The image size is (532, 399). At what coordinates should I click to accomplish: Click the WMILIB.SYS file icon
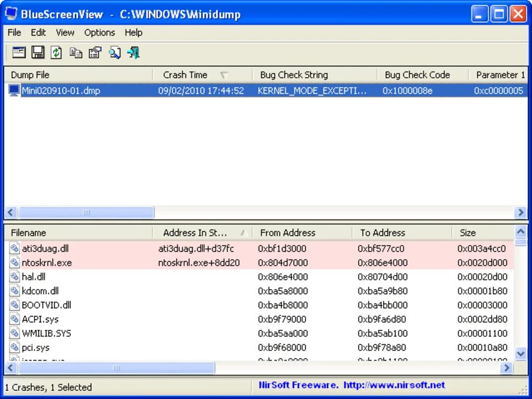tap(14, 333)
